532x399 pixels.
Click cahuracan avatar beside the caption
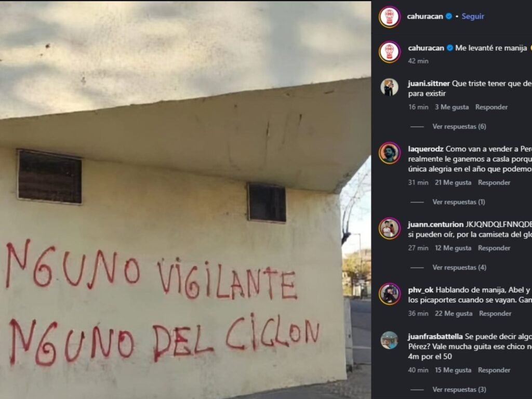coord(390,52)
